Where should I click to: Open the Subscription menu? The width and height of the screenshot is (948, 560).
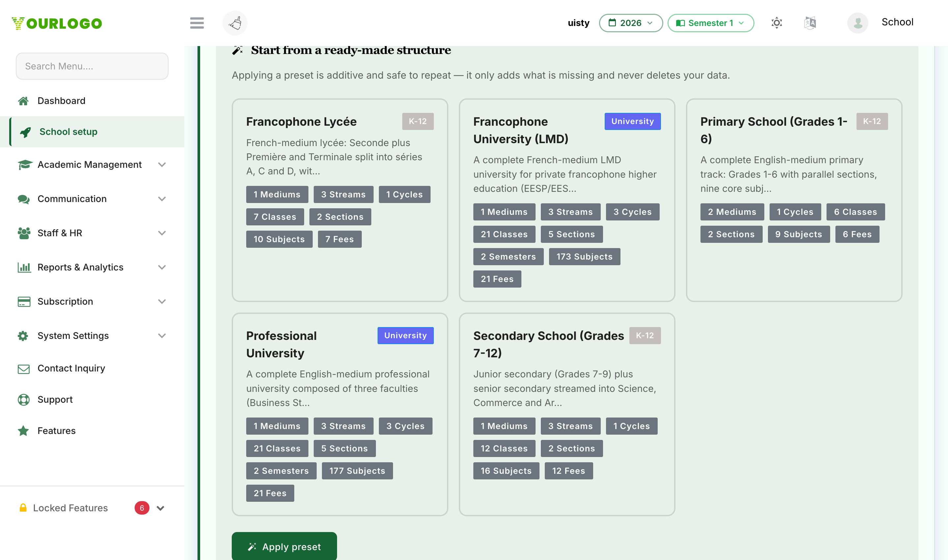(92, 301)
